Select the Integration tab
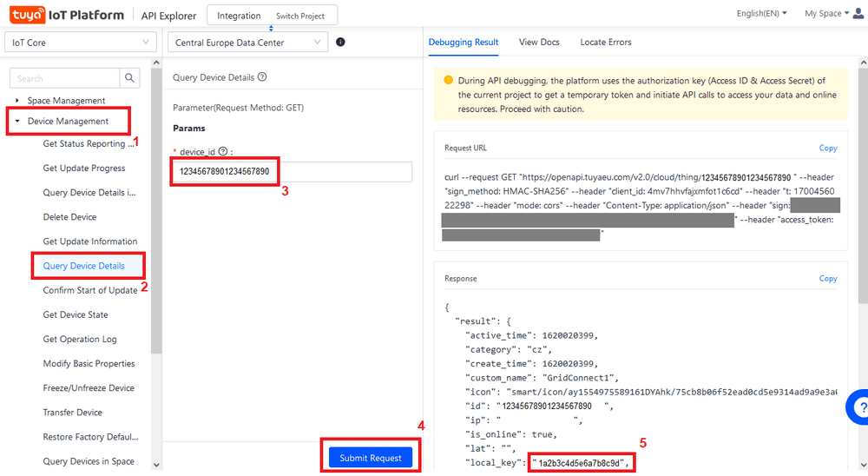 click(239, 16)
